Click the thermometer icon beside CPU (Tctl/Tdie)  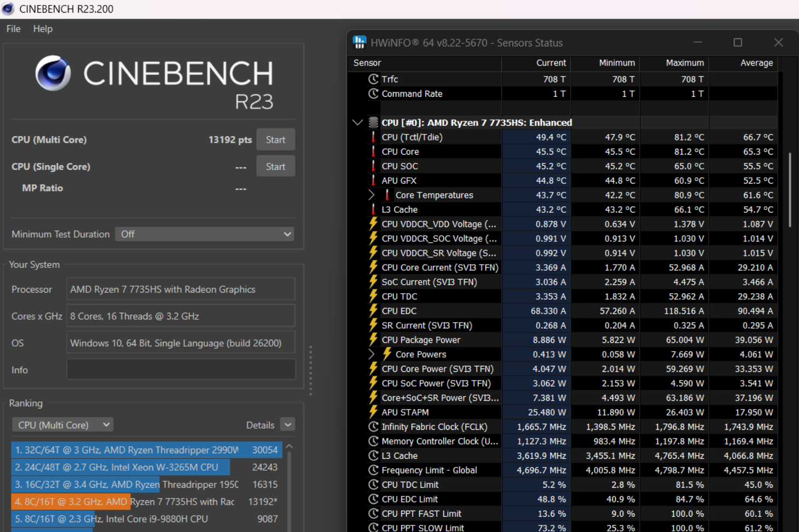pyautogui.click(x=373, y=137)
